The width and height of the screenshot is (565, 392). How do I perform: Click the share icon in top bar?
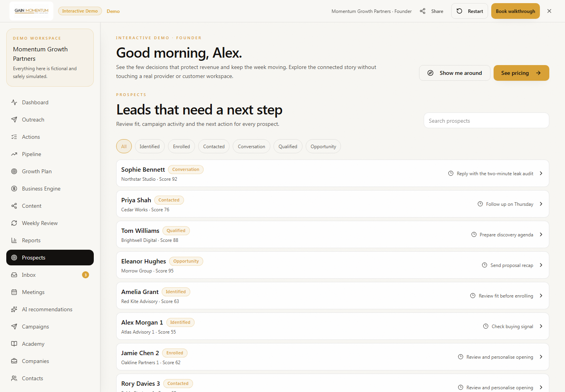[423, 11]
